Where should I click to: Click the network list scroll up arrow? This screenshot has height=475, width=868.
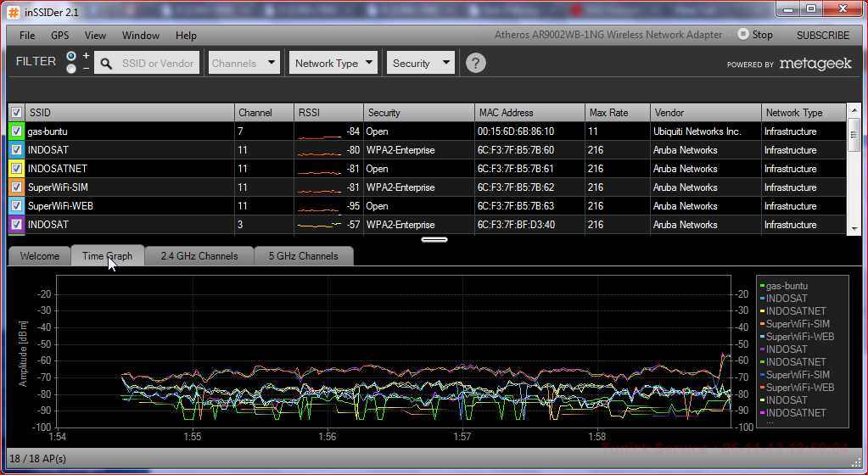(854, 111)
